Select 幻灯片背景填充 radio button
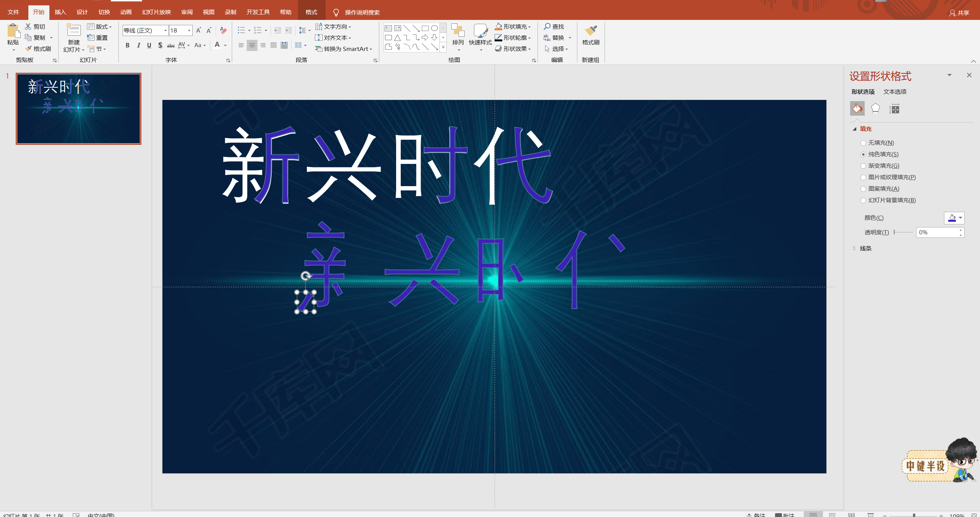This screenshot has height=517, width=980. click(863, 200)
